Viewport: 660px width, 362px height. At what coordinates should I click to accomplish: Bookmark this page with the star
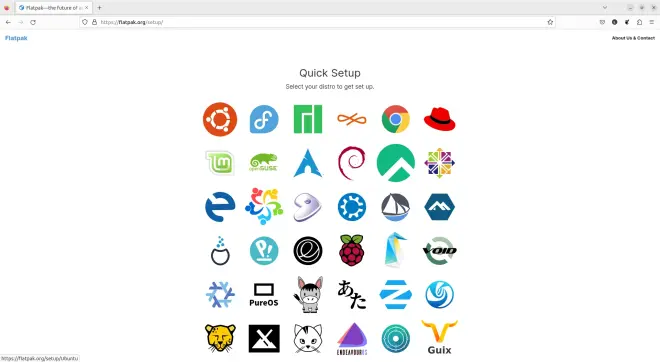pos(550,22)
